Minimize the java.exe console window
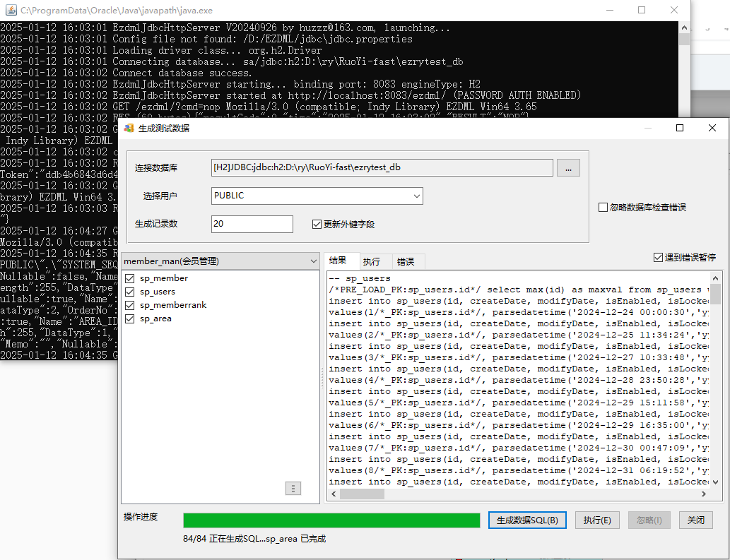This screenshot has width=730, height=560. [609, 11]
